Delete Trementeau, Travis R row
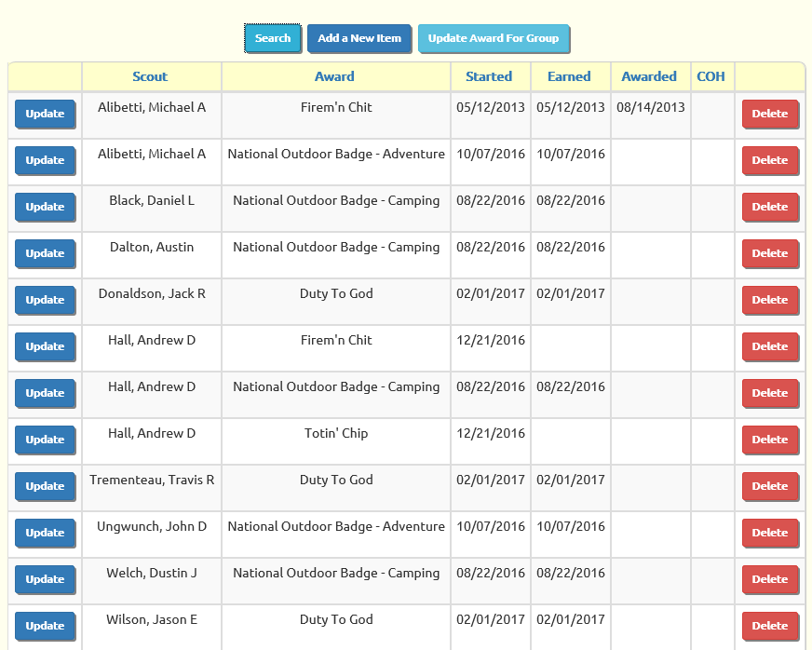Viewport: 812px width, 650px height. pyautogui.click(x=770, y=487)
